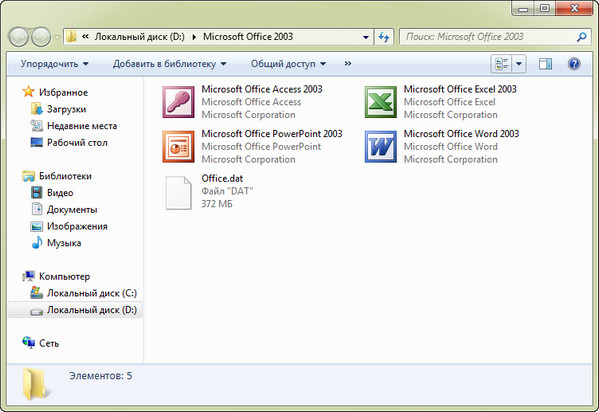Select the Microsoft Office Excel 2003 file name
The height and width of the screenshot is (412, 599).
[x=460, y=89]
